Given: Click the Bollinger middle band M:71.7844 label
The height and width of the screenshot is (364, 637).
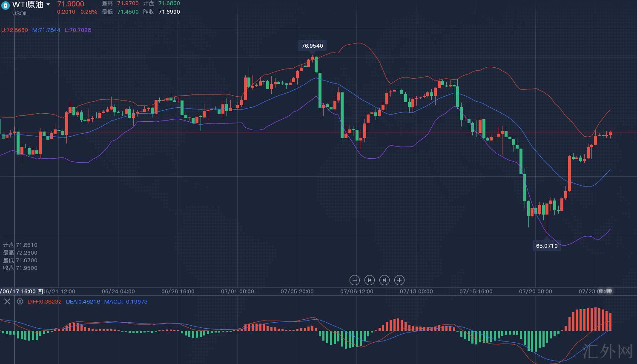Looking at the screenshot, I should [46, 30].
